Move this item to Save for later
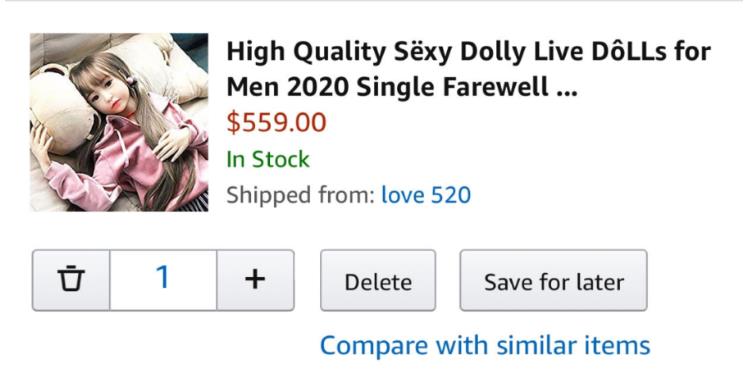The image size is (755, 369). pos(553,280)
